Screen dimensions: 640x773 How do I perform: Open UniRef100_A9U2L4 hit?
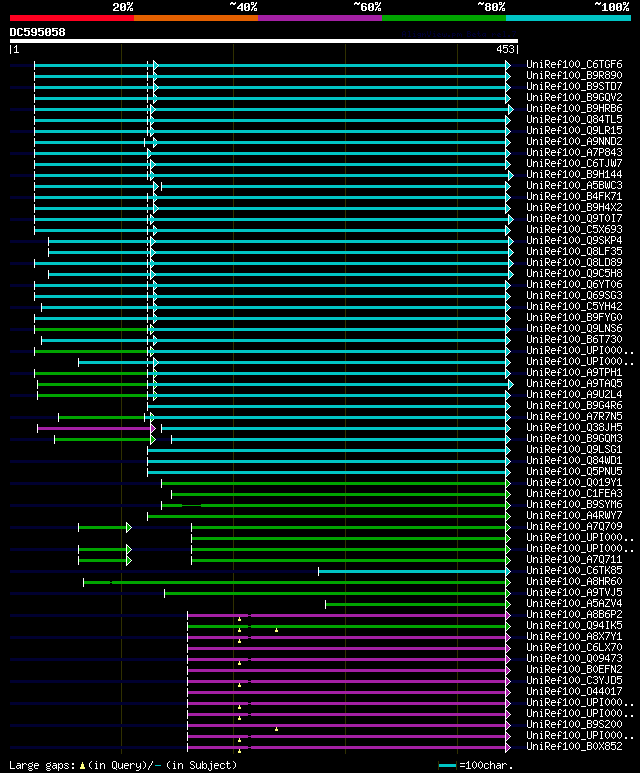tap(574, 394)
